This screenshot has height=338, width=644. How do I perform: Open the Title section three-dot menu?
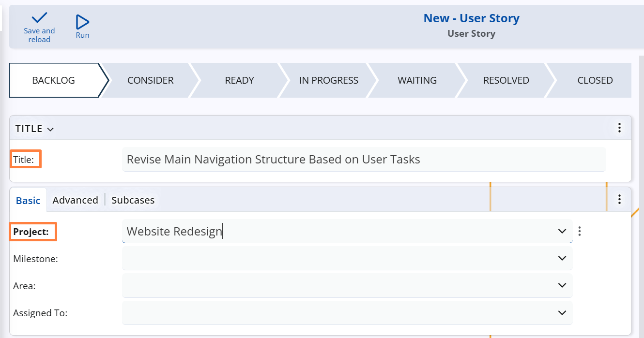[619, 128]
